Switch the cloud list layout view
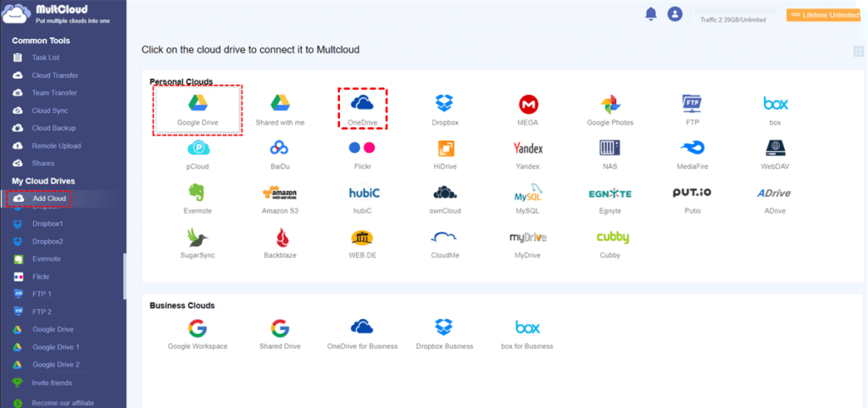 (x=859, y=52)
